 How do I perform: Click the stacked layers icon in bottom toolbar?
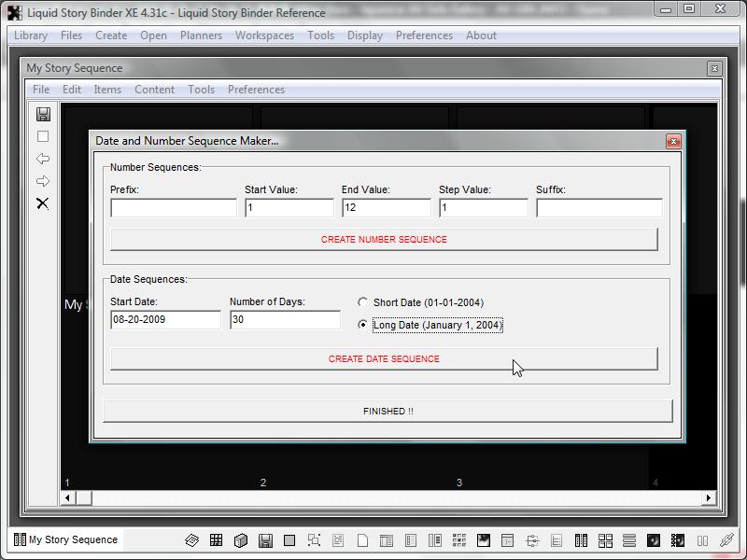pos(192,540)
